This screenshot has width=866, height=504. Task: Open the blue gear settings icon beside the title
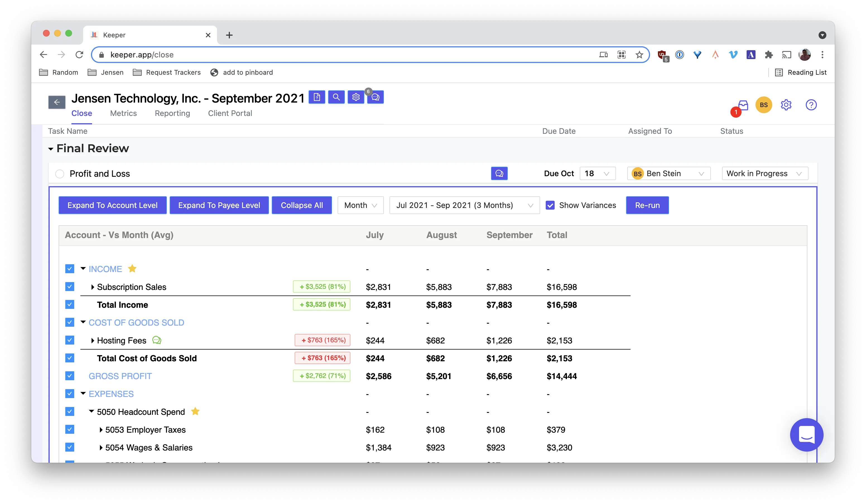pos(356,97)
